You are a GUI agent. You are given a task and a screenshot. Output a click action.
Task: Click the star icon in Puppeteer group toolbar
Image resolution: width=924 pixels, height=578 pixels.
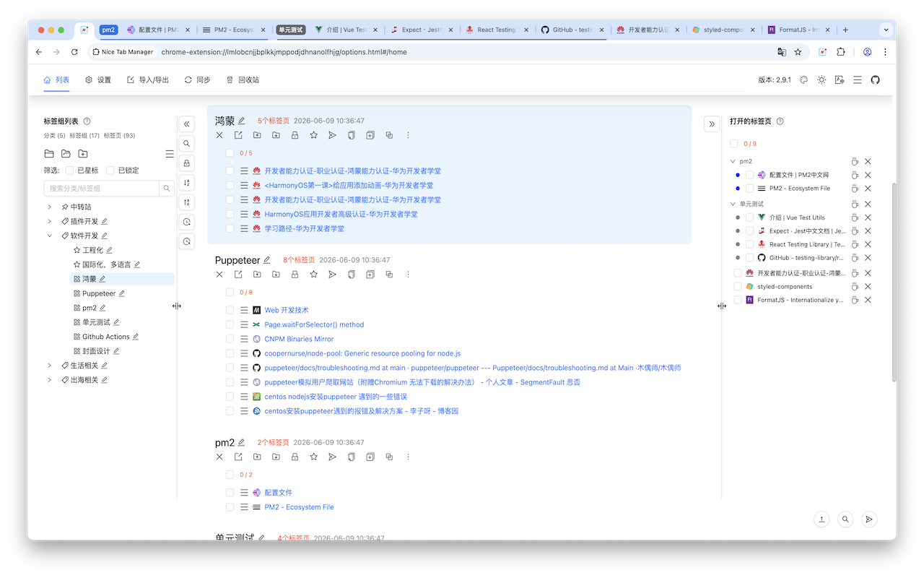[313, 275]
